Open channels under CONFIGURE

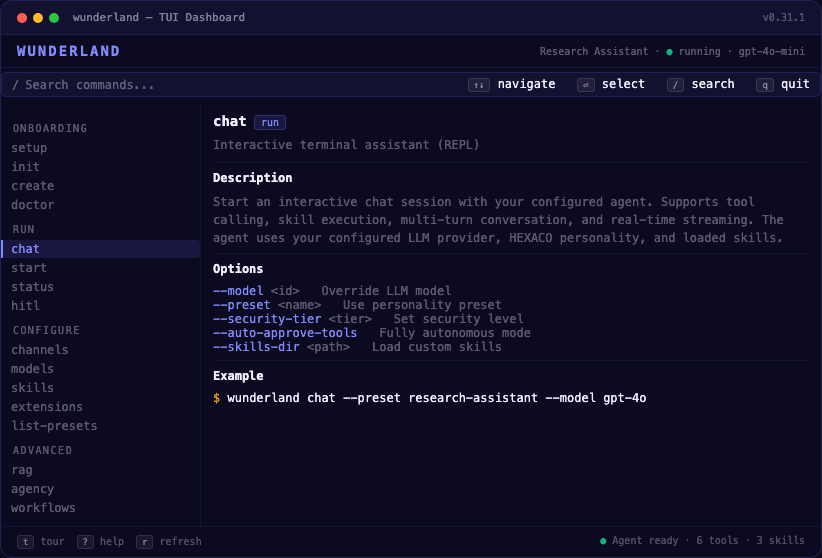[40, 350]
